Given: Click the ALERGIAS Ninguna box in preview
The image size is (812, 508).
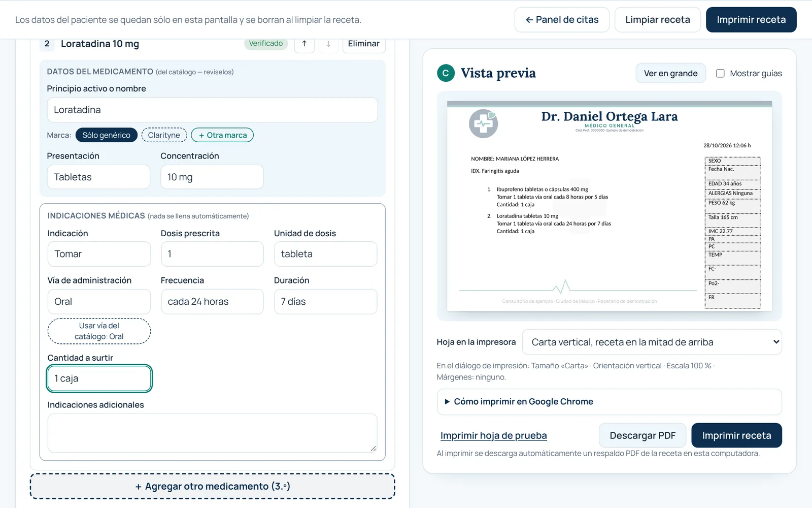Looking at the screenshot, I should click(733, 194).
